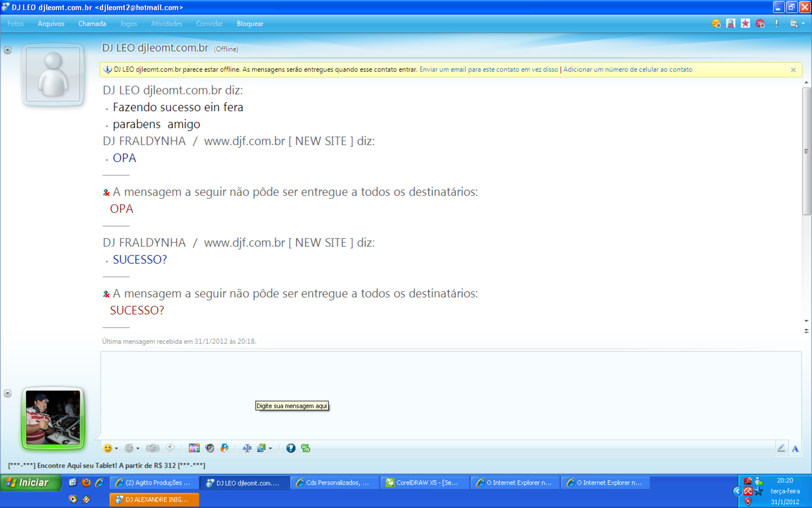Open the background picture dropdown arrow
812x508 pixels.
click(x=270, y=449)
